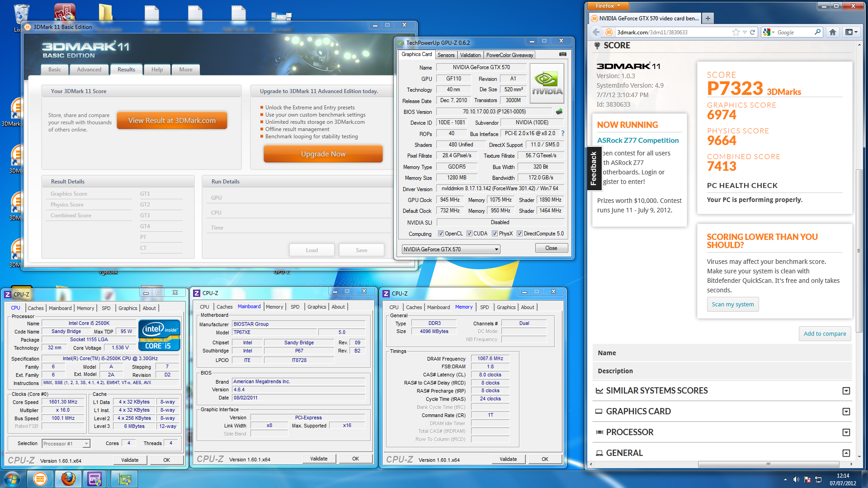Screen dimensions: 868x488
Task: Click OK in the Mainboard CPU-Z window
Action: point(355,459)
